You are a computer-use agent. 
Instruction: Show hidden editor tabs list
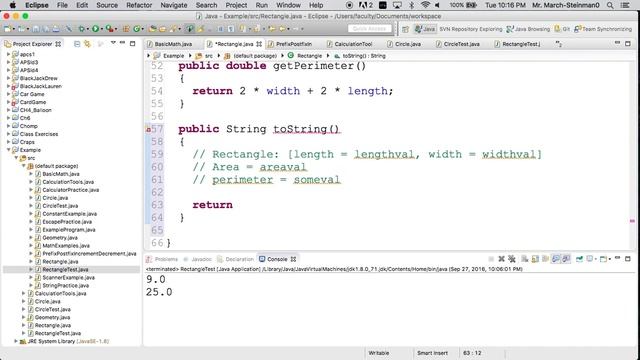558,44
